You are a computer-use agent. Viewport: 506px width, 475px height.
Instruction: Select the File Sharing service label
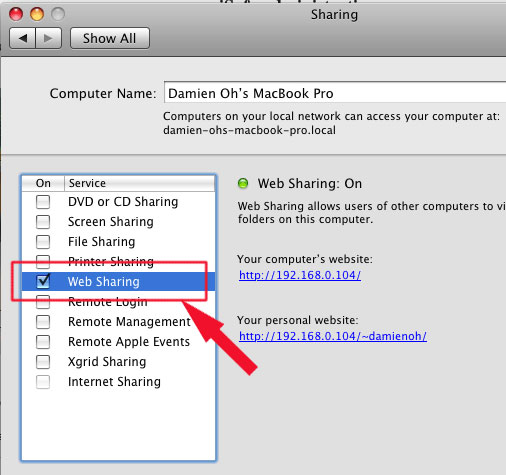point(102,242)
